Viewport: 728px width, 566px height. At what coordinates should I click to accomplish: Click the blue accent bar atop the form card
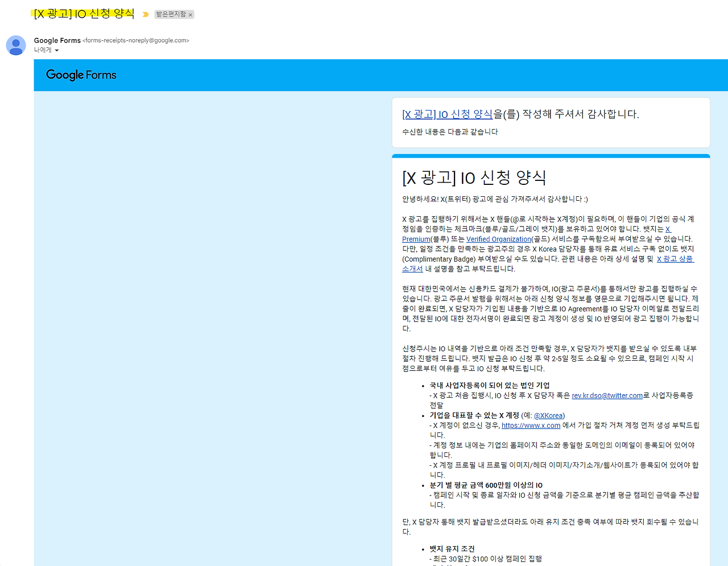551,155
